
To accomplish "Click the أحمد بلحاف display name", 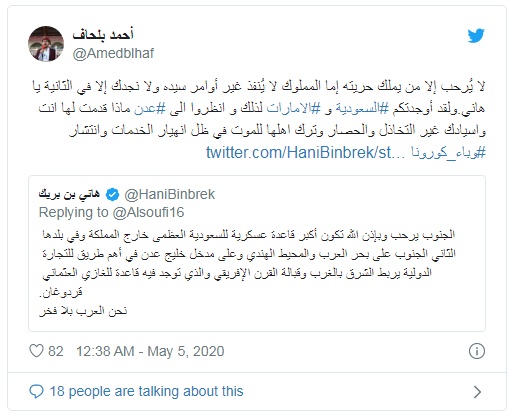I will point(103,34).
